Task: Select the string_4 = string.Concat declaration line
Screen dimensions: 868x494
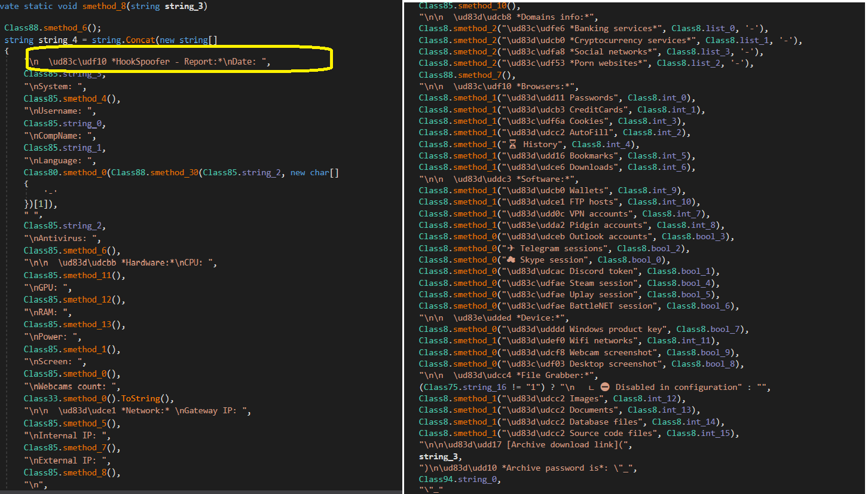Action: (x=111, y=40)
